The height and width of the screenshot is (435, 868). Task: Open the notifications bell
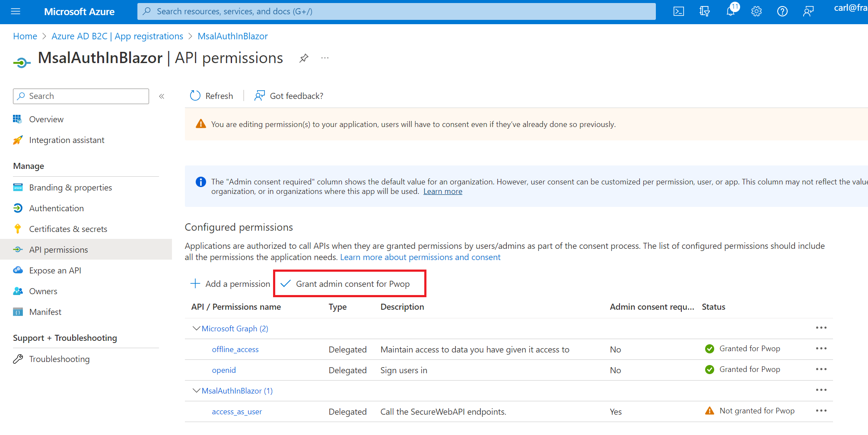(x=731, y=12)
